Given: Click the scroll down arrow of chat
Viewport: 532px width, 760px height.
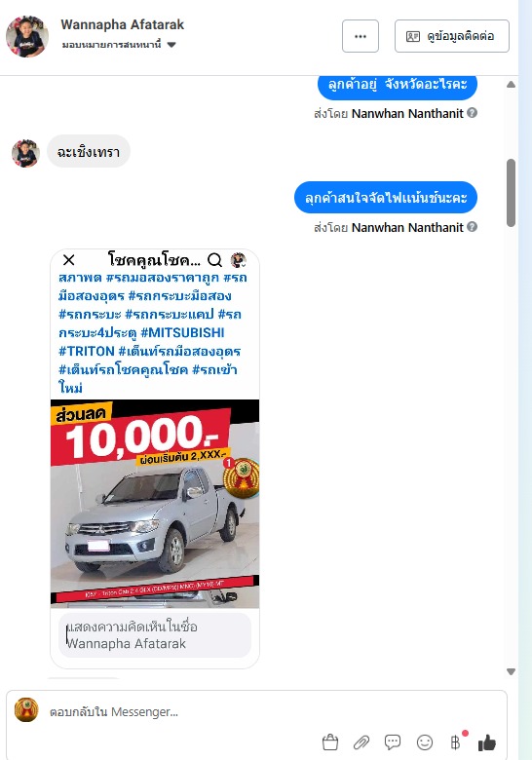Looking at the screenshot, I should point(511,671).
